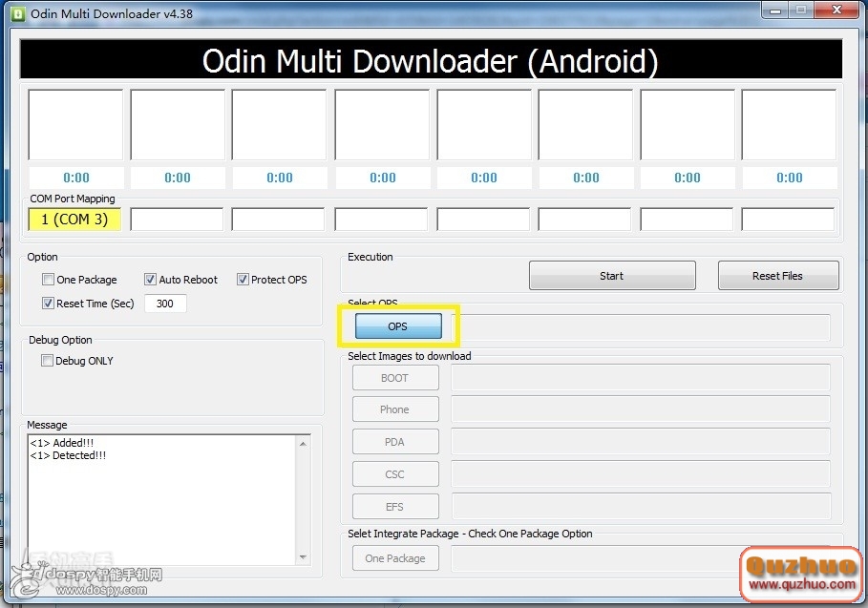The width and height of the screenshot is (868, 608).
Task: Click the EFS image button
Action: coord(395,507)
